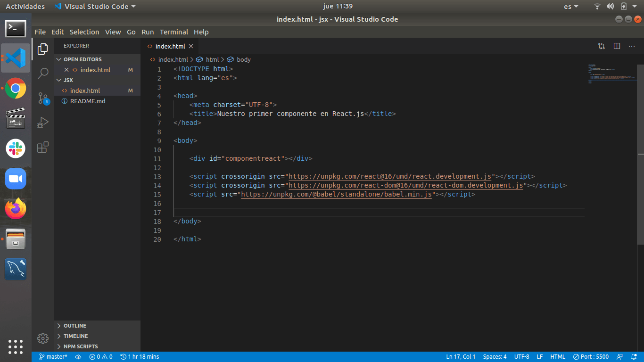The image size is (644, 362).
Task: Open the Run and Debug view
Action: 43,123
